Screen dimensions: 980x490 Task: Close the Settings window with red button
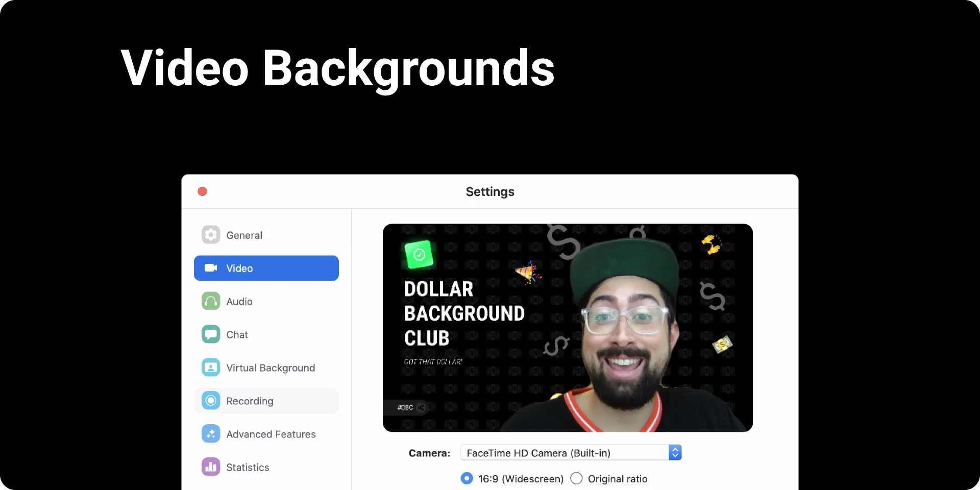pos(202,191)
